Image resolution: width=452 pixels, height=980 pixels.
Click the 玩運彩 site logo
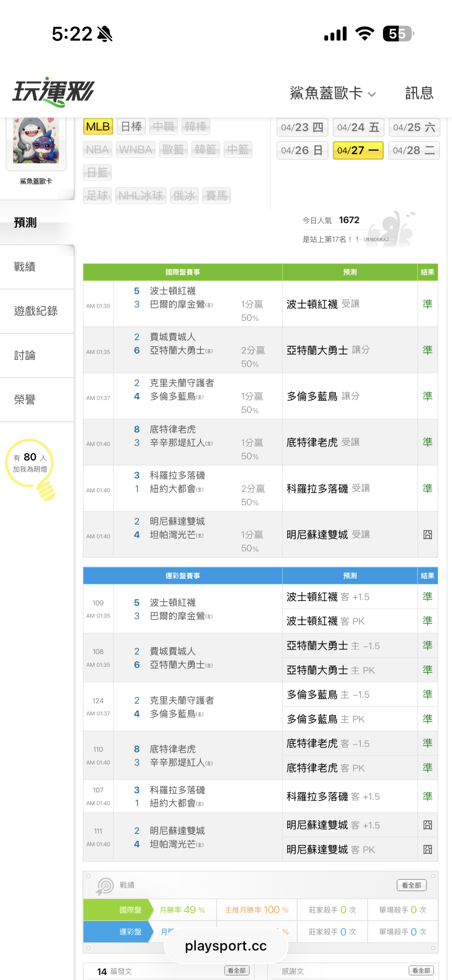pyautogui.click(x=54, y=92)
